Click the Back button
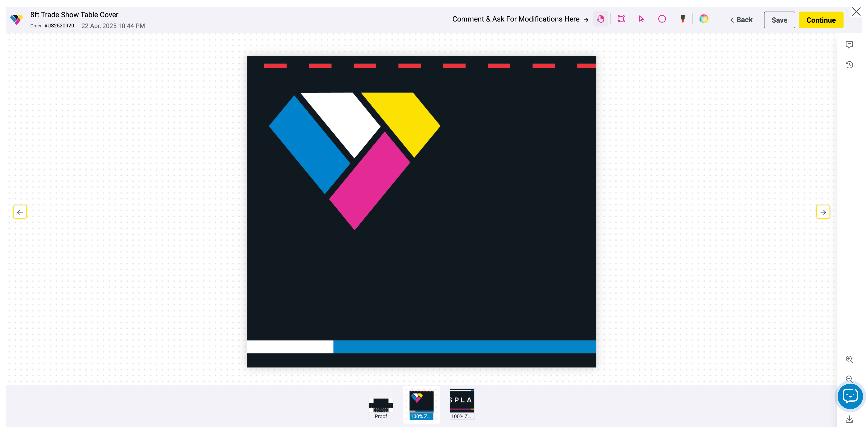 click(x=741, y=20)
